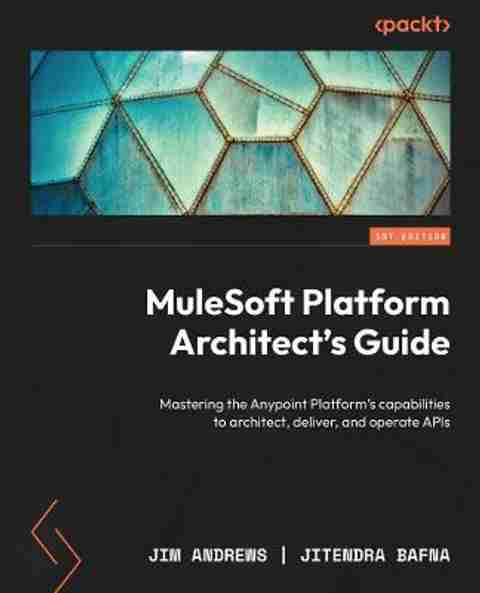Select the orange 1st Edition badge

pos(410,236)
